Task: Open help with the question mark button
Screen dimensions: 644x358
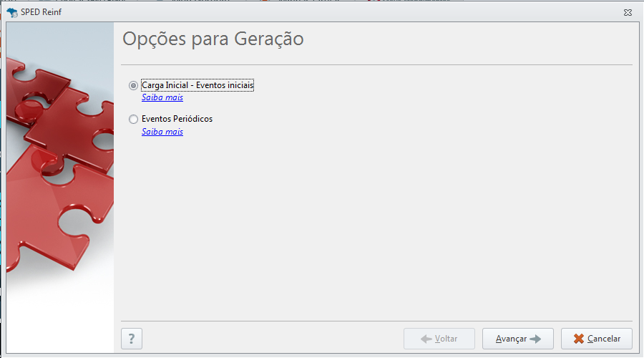Action: pyautogui.click(x=132, y=339)
